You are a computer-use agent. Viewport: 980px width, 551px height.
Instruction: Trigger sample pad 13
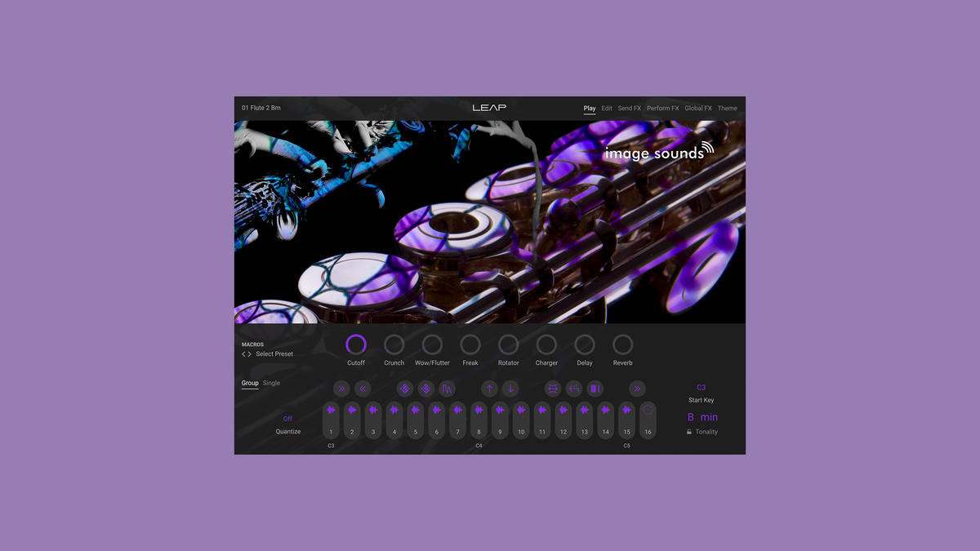click(x=585, y=420)
